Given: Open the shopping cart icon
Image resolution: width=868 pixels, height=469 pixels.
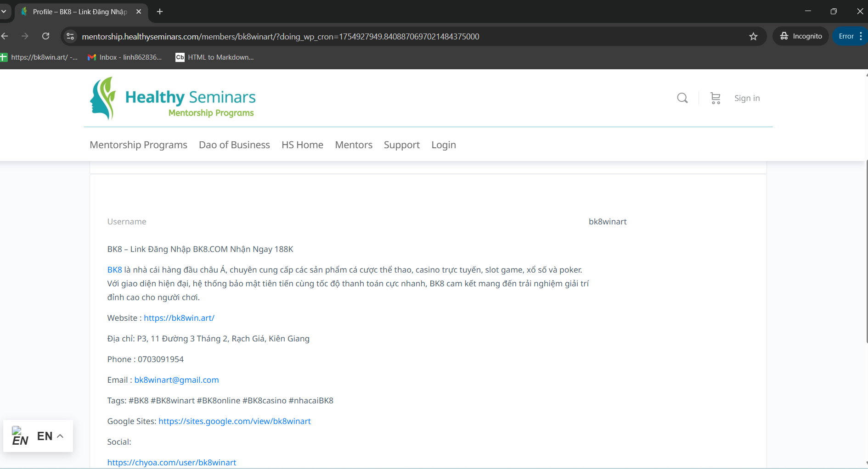Looking at the screenshot, I should 715,98.
